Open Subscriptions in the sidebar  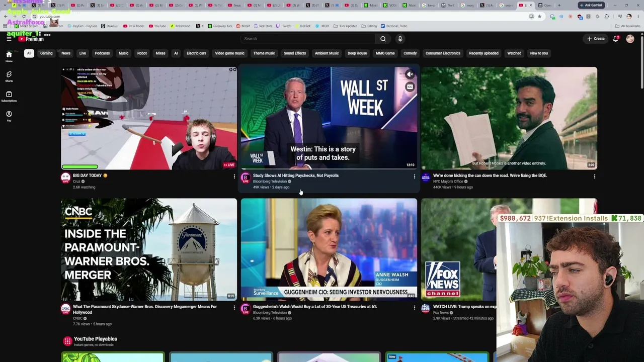point(9,97)
